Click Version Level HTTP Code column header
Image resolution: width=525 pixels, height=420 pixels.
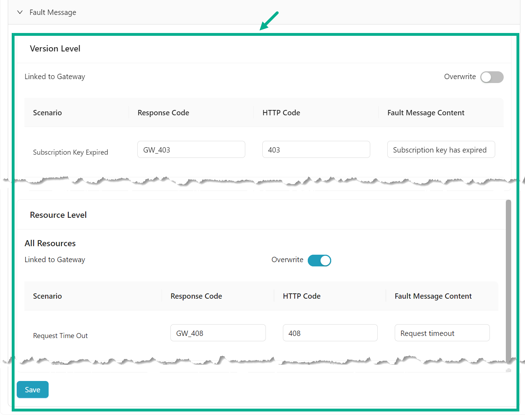click(281, 113)
